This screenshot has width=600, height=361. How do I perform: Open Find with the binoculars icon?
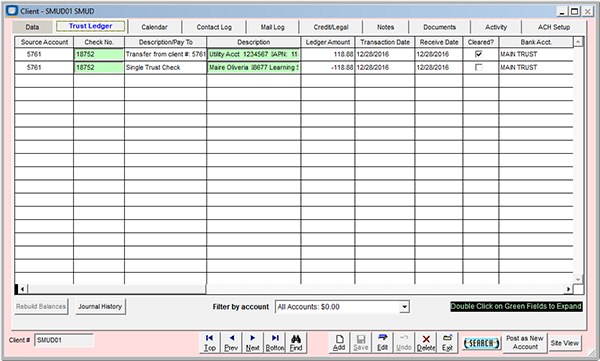[x=296, y=343]
